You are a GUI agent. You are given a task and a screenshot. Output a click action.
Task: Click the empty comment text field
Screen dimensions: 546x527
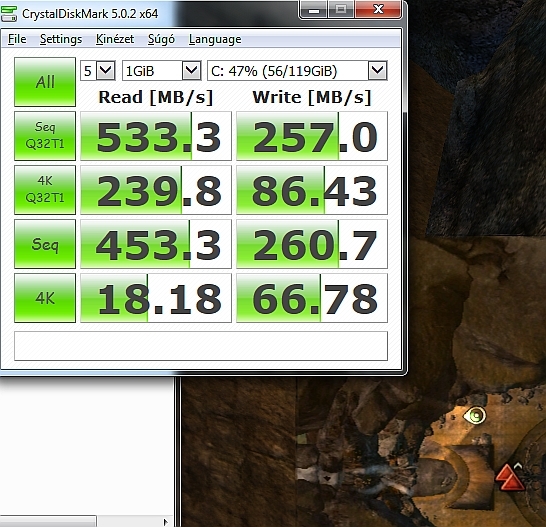tap(201, 346)
